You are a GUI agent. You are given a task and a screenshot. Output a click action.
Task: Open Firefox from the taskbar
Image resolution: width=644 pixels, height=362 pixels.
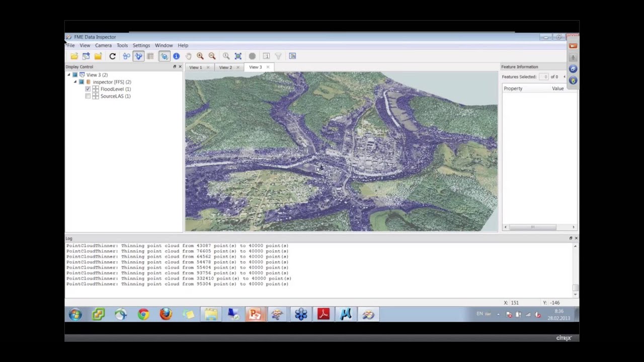pos(166,315)
